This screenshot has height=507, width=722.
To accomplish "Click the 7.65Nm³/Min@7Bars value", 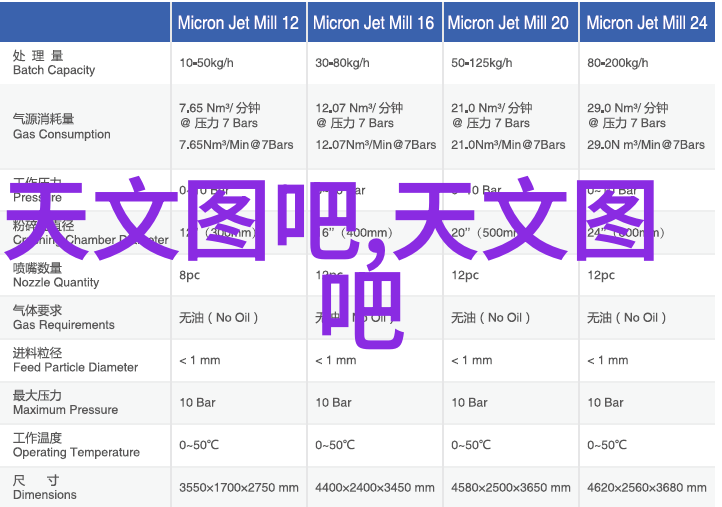I will [236, 145].
